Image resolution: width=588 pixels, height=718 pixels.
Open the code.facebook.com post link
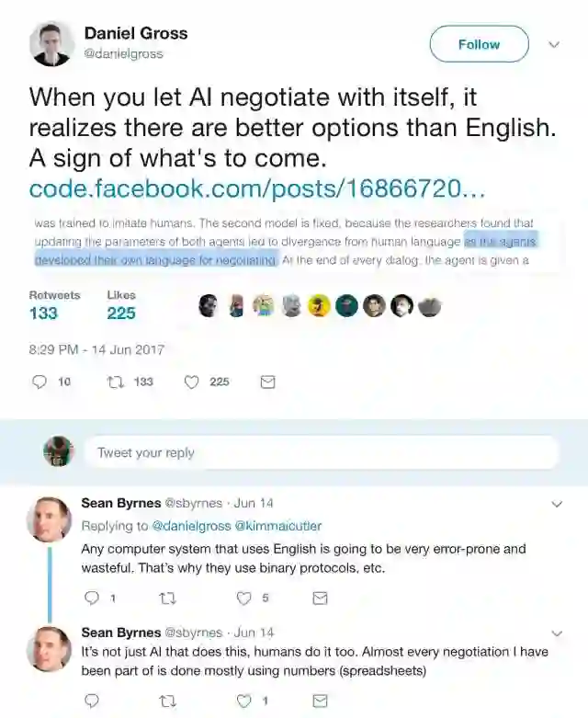[256, 188]
